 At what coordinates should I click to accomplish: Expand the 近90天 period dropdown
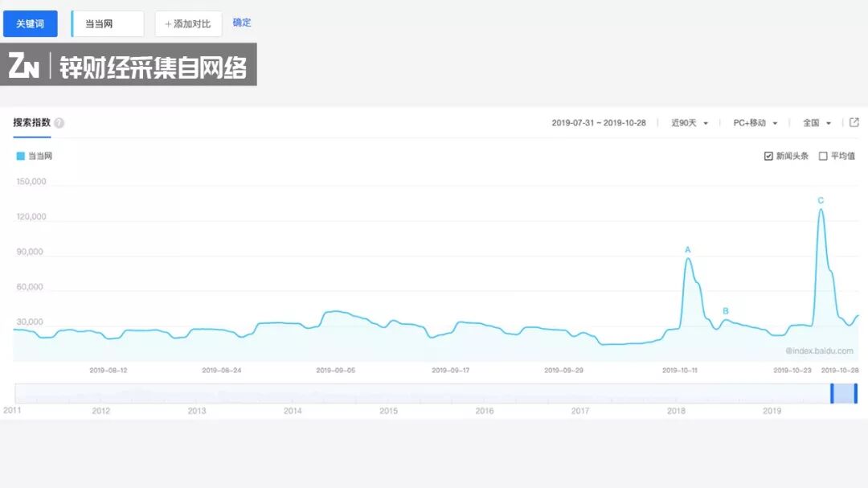[x=690, y=123]
